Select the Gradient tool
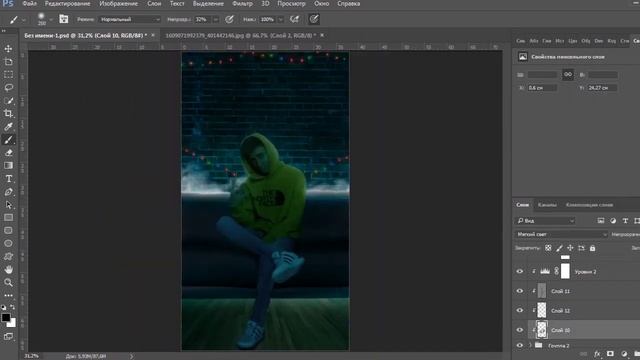The width and height of the screenshot is (640, 360). click(8, 165)
